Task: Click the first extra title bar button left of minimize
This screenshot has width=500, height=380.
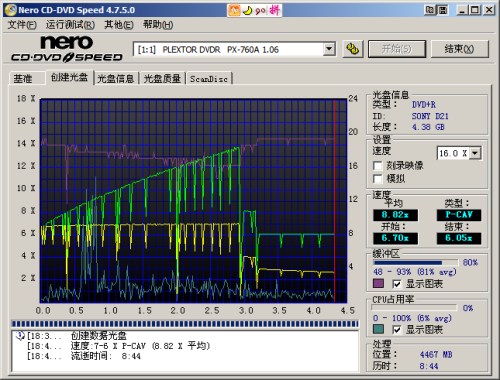Action: pos(430,10)
